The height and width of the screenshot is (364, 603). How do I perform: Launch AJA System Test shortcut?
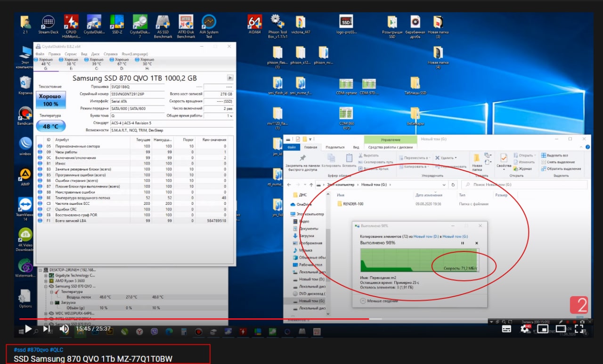click(x=209, y=26)
